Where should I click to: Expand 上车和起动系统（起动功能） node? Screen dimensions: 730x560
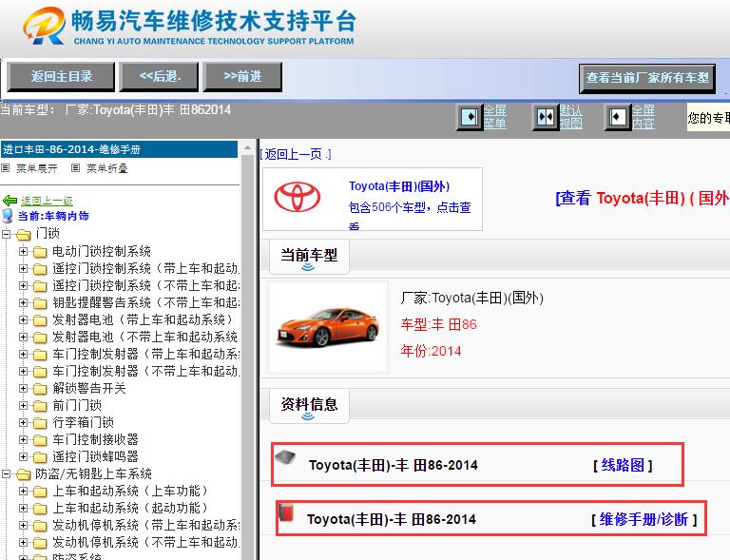[23, 508]
